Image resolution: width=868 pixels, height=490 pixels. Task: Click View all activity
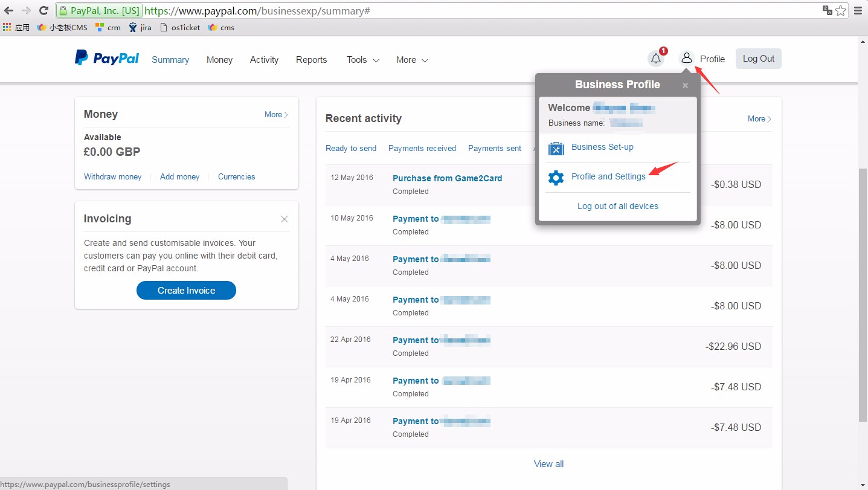click(548, 464)
